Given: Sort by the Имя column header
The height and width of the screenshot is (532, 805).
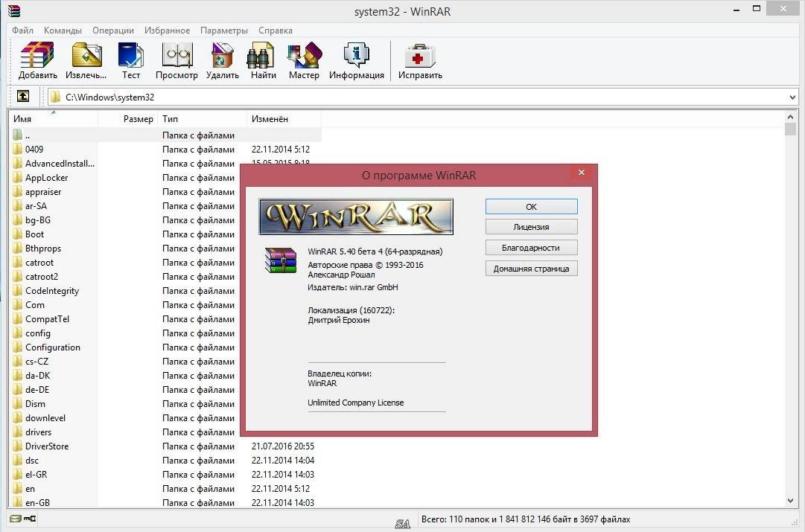Looking at the screenshot, I should [x=54, y=119].
